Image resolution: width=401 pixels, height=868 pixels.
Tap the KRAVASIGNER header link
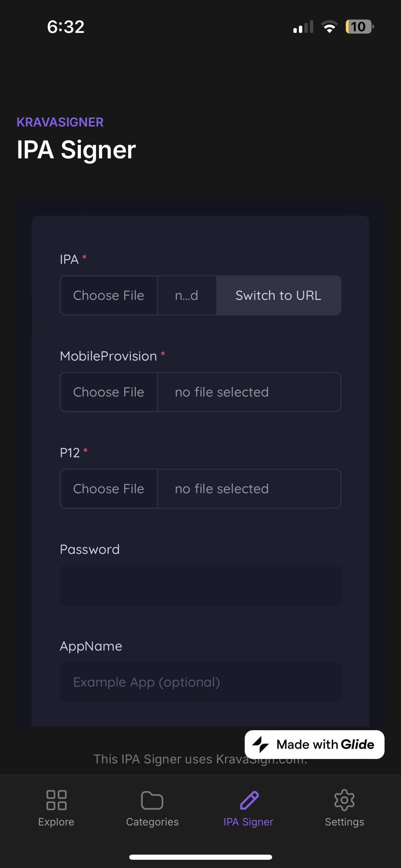[x=60, y=122]
